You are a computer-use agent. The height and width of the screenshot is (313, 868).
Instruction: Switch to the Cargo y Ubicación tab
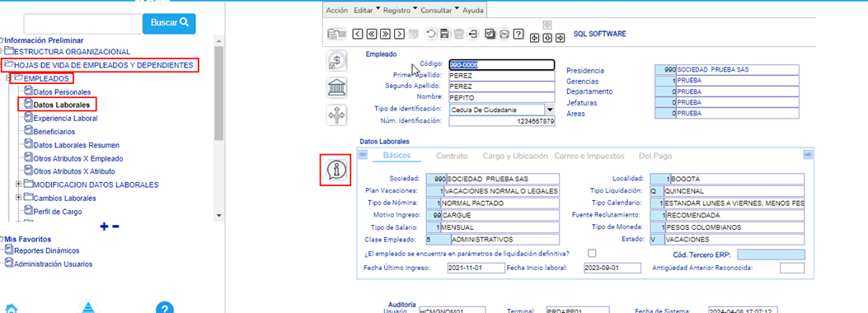pyautogui.click(x=515, y=156)
